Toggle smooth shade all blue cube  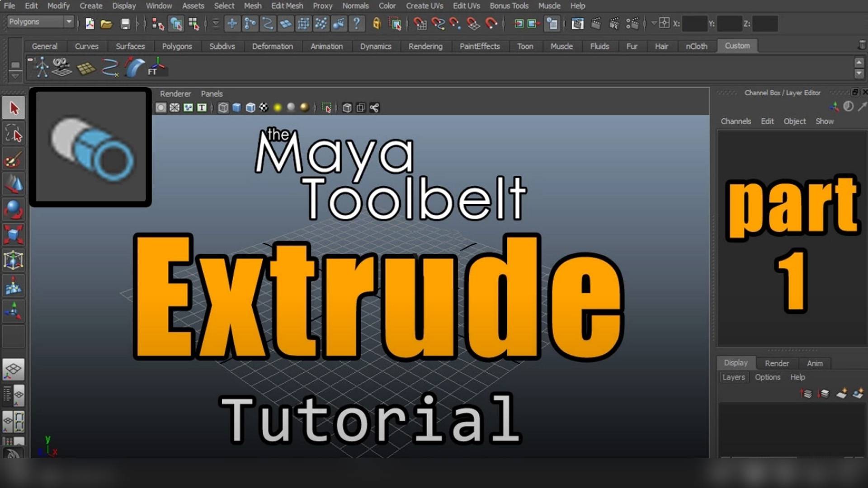pyautogui.click(x=236, y=108)
